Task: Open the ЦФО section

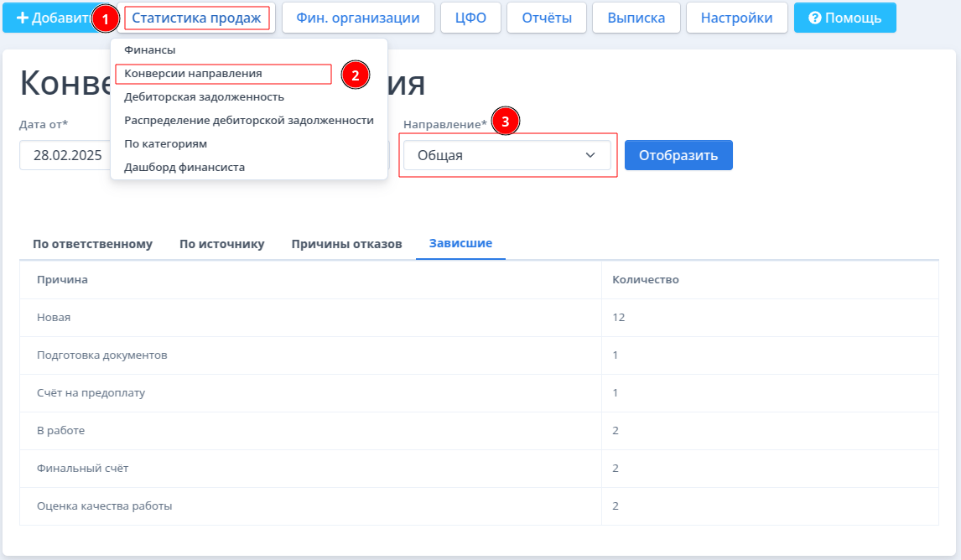Action: tap(470, 18)
